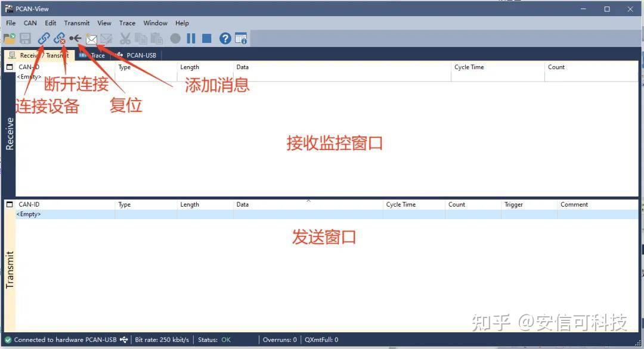Sort Receive list by the Data column header

tap(342, 67)
